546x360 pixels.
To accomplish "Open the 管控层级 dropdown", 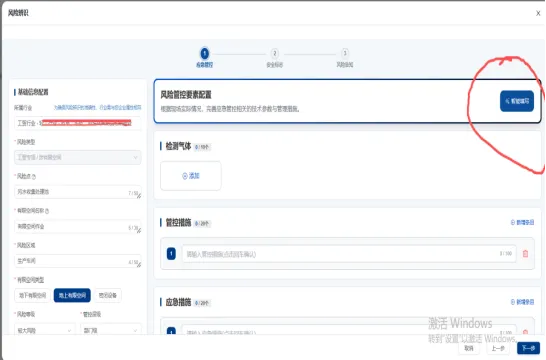I will coord(111,330).
